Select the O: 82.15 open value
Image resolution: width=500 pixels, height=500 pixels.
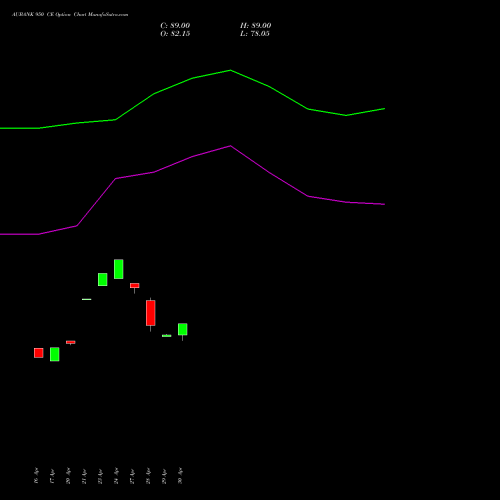click(175, 34)
